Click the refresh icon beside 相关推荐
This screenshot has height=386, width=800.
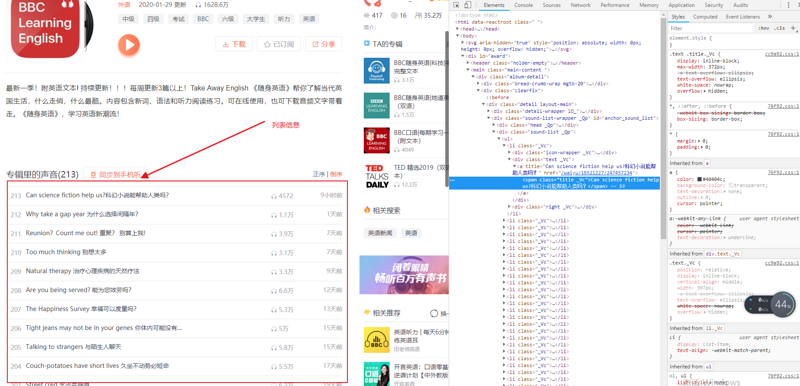[x=434, y=313]
